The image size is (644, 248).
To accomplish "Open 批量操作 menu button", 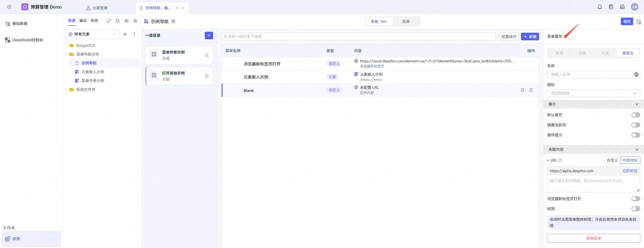I will coord(509,37).
